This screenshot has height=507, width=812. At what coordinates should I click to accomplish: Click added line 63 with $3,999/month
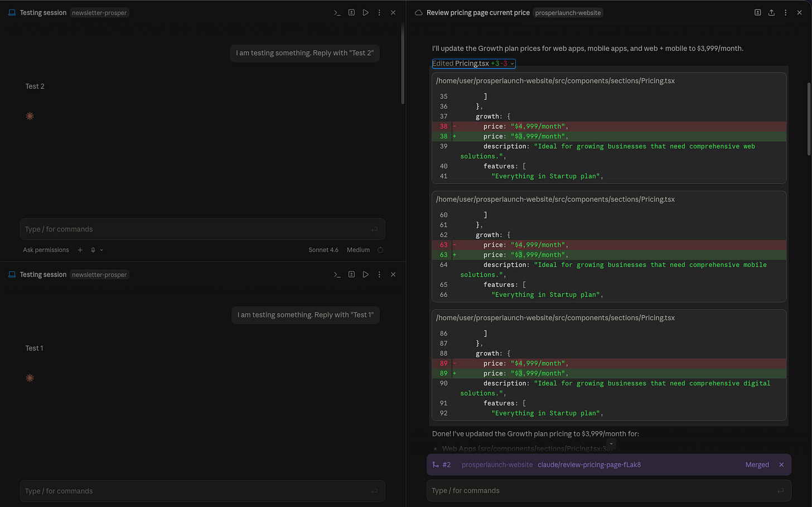[x=609, y=255]
